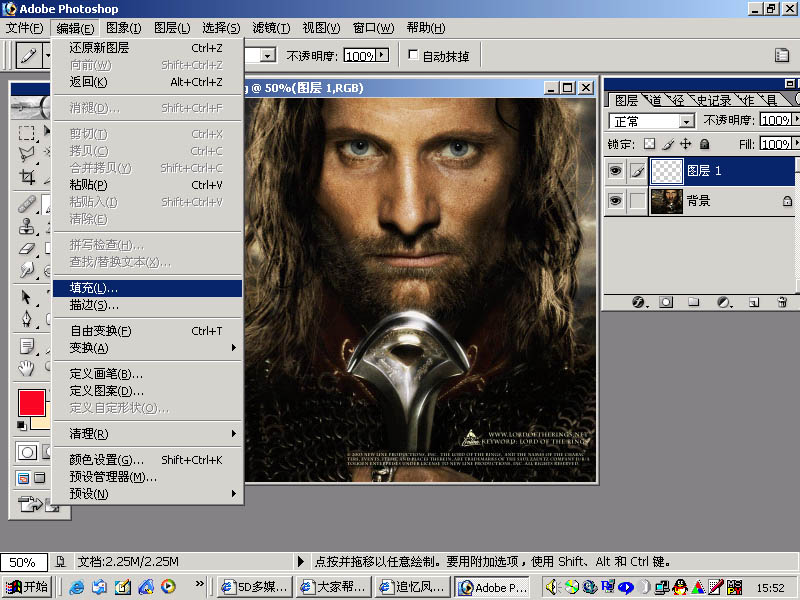Open the Fill percentage slider arrow
This screenshot has height=600, width=800.
[795, 143]
